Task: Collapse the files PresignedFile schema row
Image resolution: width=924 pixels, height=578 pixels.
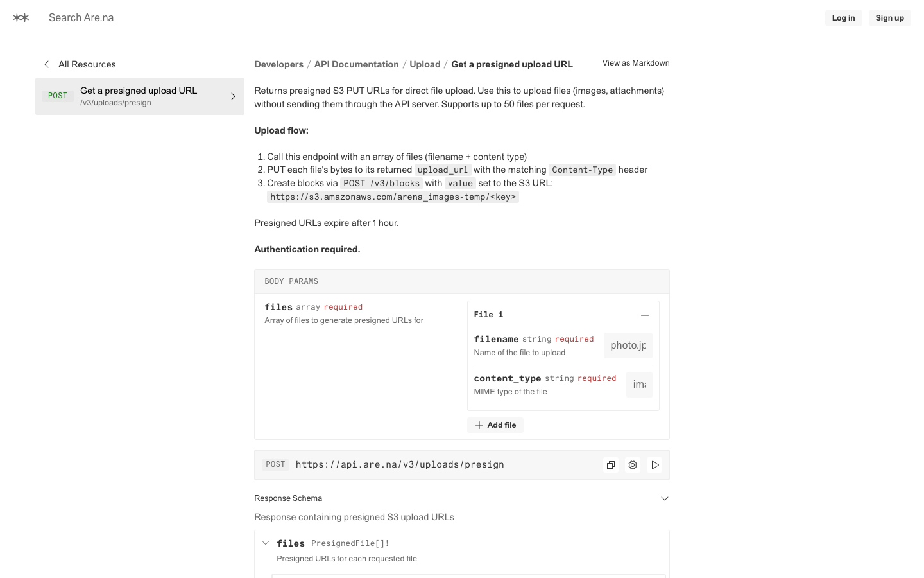Action: pyautogui.click(x=266, y=543)
